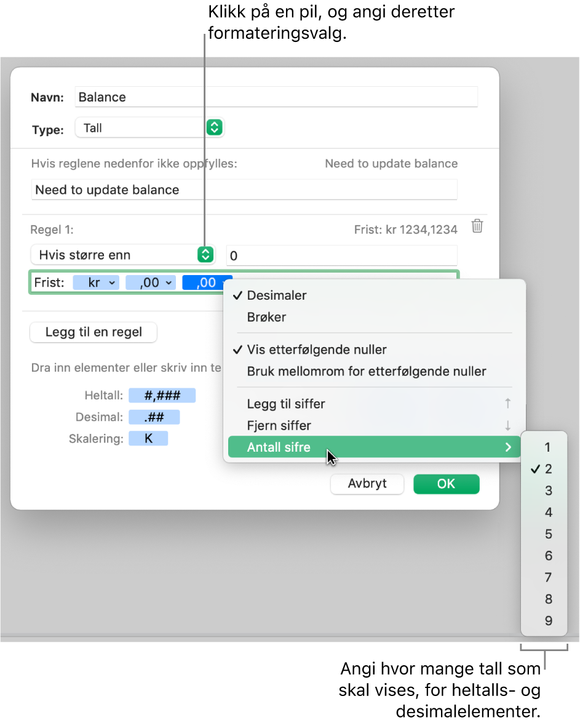Toggle Vis etterfølgende nuller option

(x=375, y=350)
